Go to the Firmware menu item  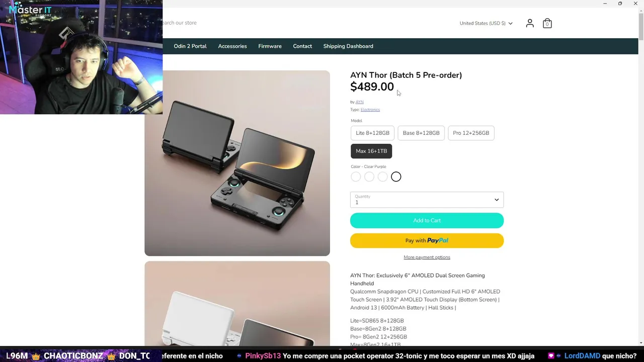pyautogui.click(x=270, y=46)
